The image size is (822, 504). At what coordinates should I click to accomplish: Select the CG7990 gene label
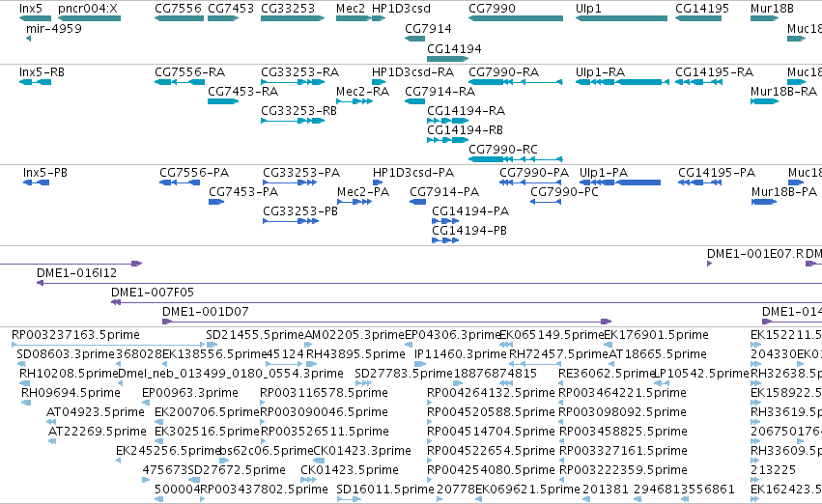click(493, 9)
